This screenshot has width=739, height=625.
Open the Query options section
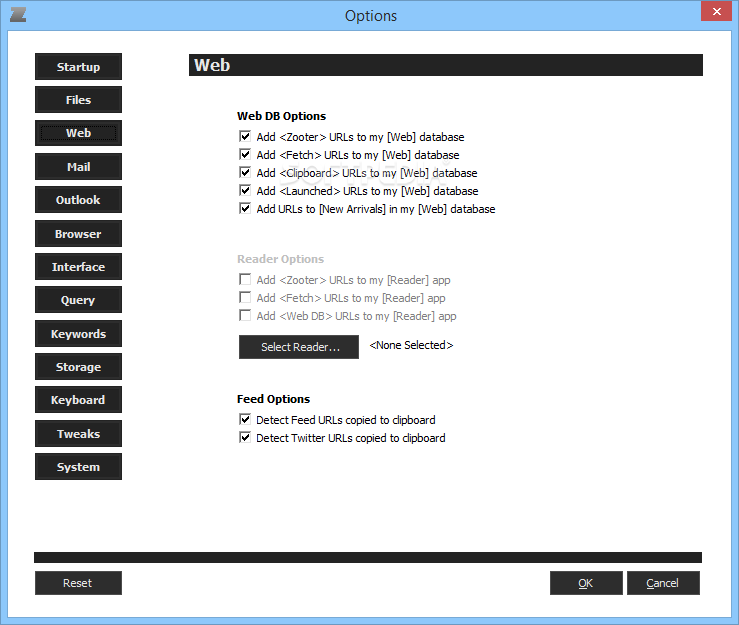click(78, 300)
